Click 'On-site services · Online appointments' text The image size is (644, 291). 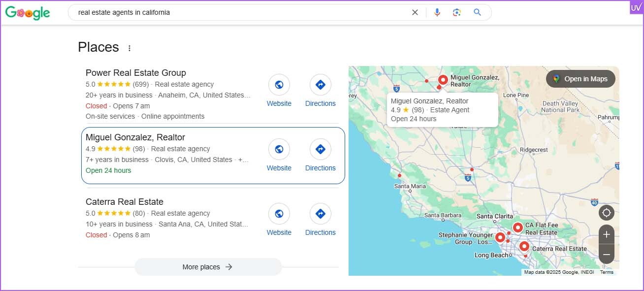pyautogui.click(x=145, y=117)
